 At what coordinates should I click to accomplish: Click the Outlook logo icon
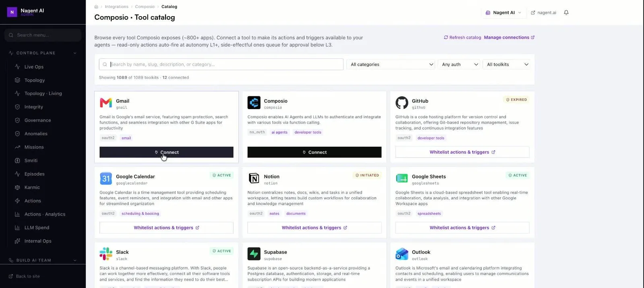402,254
